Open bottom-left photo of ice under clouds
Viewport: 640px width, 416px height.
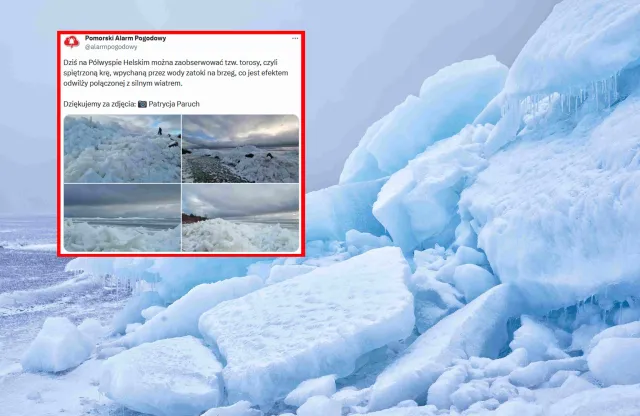pyautogui.click(x=122, y=218)
